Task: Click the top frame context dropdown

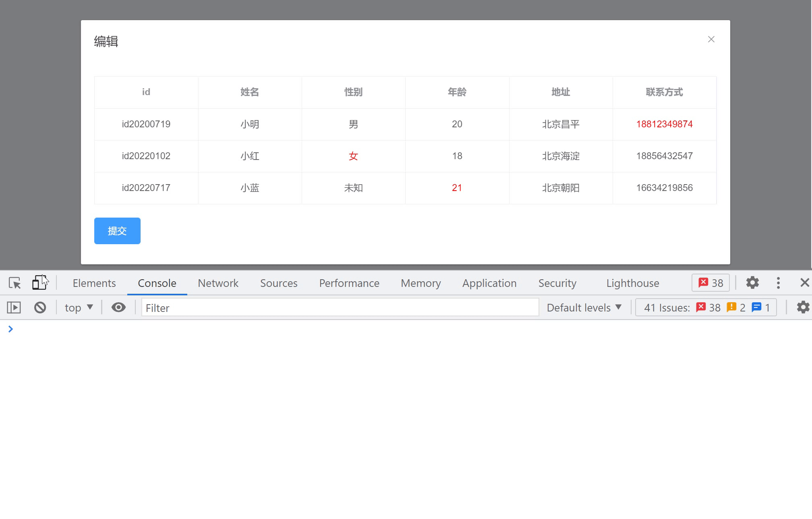Action: pos(79,308)
